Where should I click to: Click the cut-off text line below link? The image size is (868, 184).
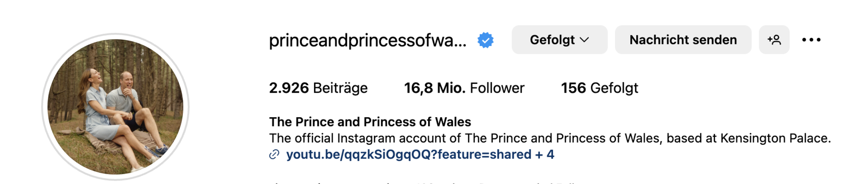(x=424, y=182)
